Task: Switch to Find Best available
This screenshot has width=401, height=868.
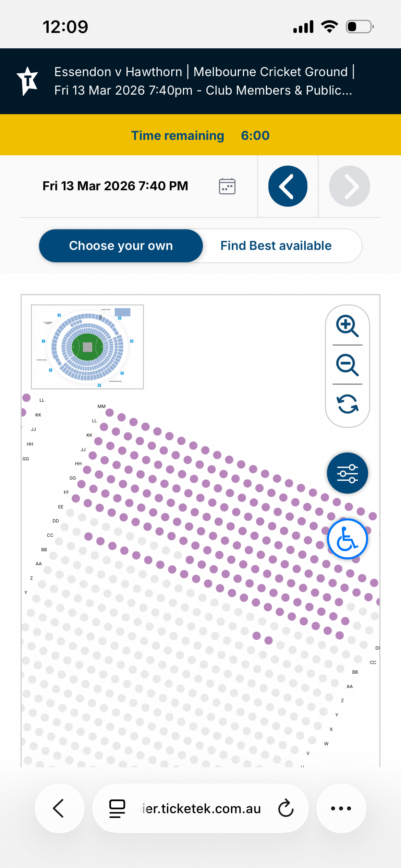Action: tap(276, 246)
